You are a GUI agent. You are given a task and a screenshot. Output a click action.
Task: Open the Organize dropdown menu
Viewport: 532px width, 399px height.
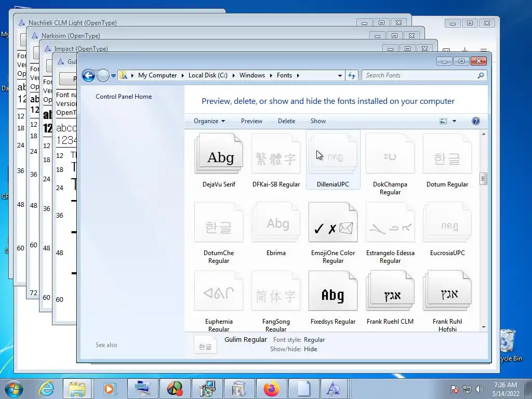point(209,121)
